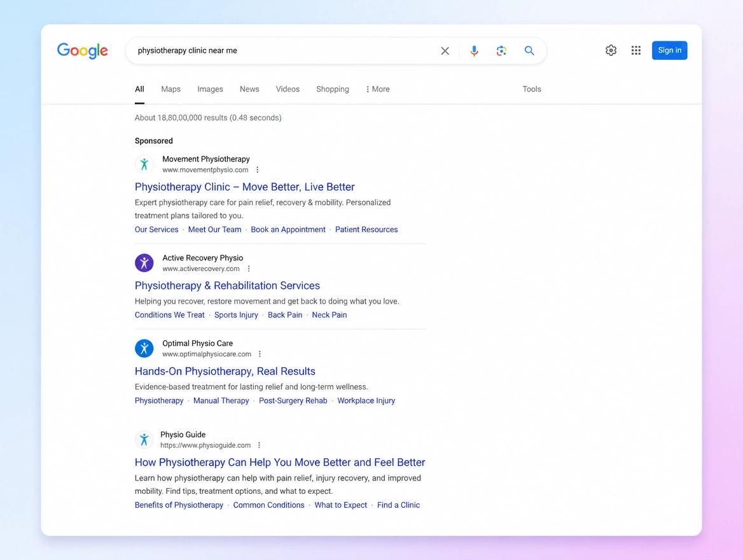Open Hands-On Physiotherapy, Real Results result
Image resolution: width=743 pixels, height=560 pixels.
click(225, 371)
